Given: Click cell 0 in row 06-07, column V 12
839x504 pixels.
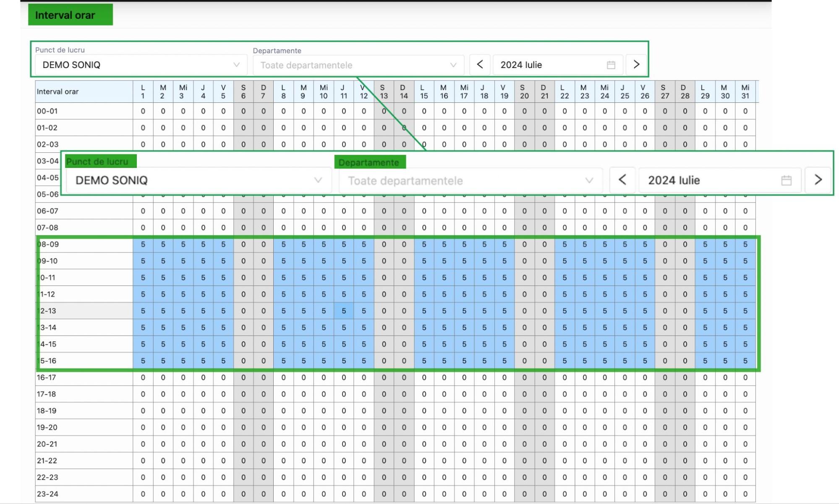Looking at the screenshot, I should pyautogui.click(x=364, y=211).
